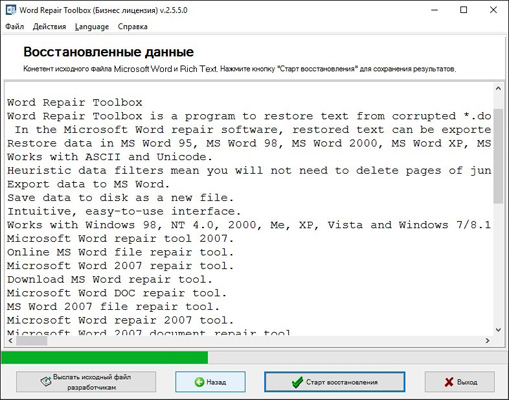509x400 pixels.
Task: Click the first line 'Word Repair Toolbox'
Action: (75, 103)
